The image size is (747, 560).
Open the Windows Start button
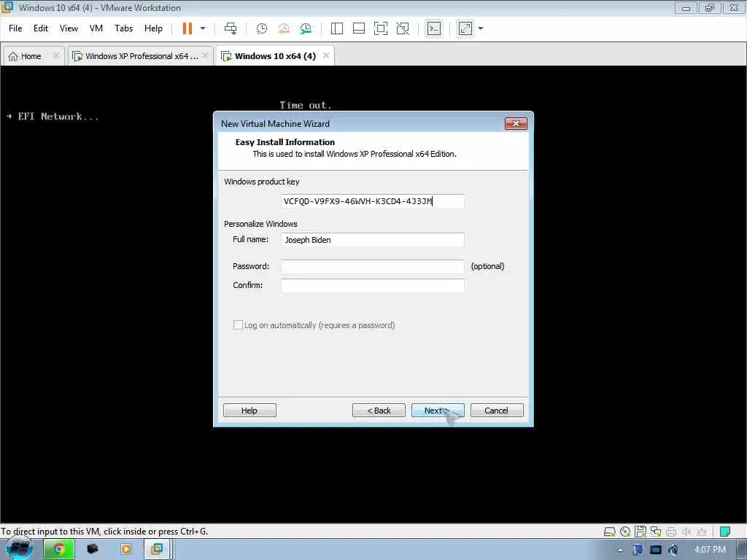19,549
